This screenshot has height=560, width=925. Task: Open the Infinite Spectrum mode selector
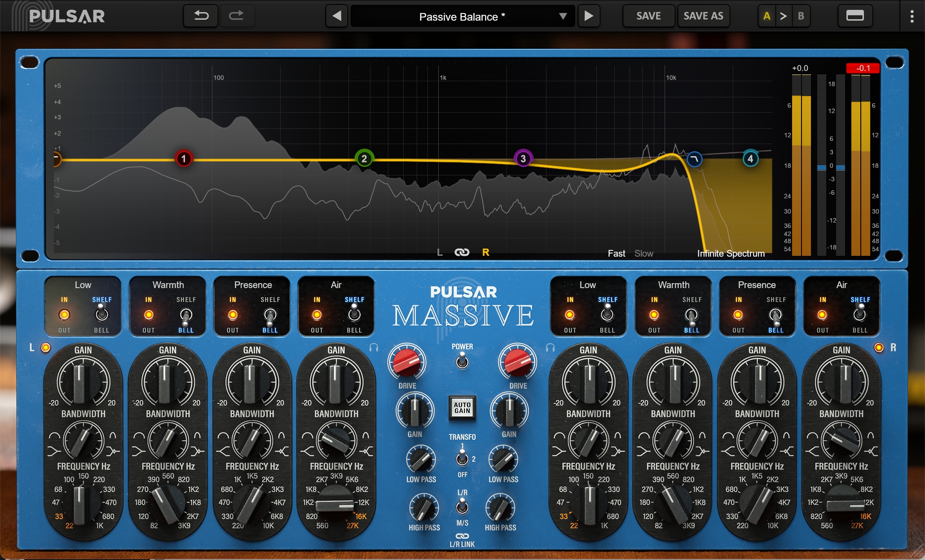pos(731,254)
